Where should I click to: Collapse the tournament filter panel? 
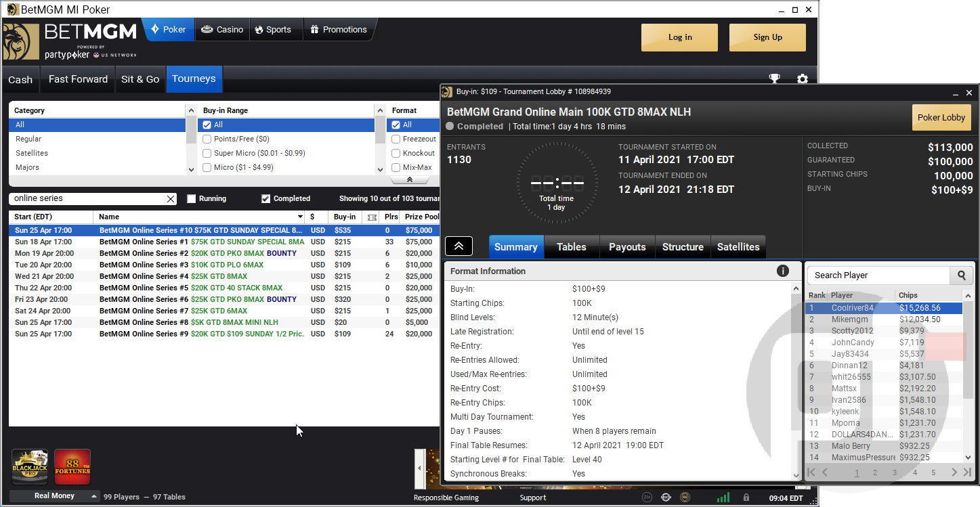[409, 180]
